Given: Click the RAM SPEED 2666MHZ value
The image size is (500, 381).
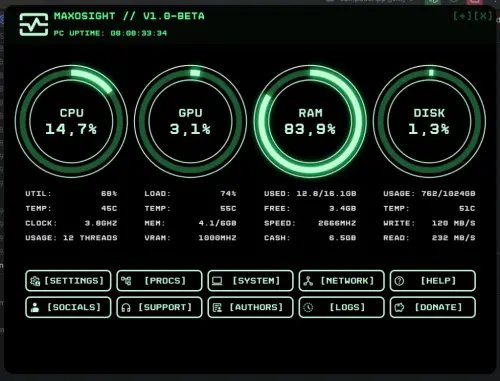Looking at the screenshot, I should click(337, 223).
